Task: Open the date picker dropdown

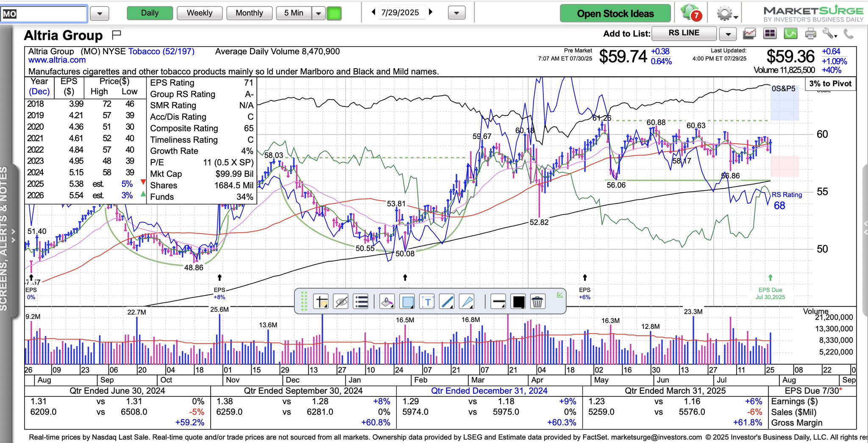Action: 456,13
